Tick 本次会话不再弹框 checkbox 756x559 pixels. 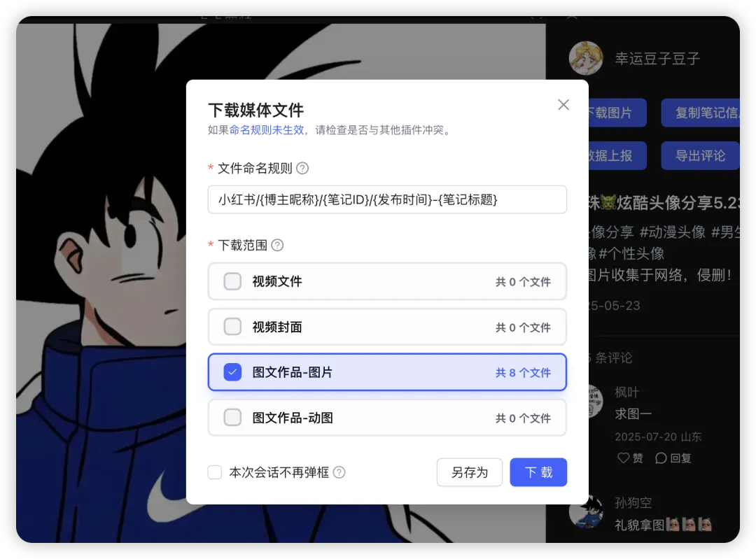215,472
